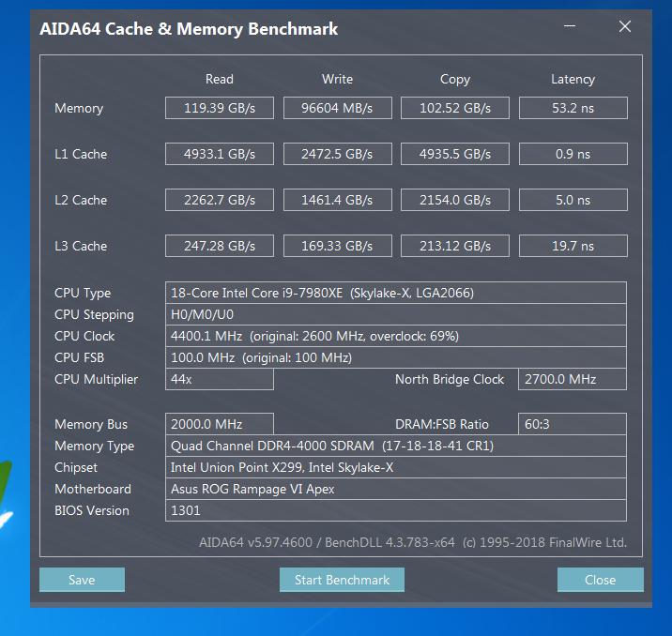The height and width of the screenshot is (636, 672).
Task: Select Memory Latency value 53.2 ns
Action: click(573, 108)
